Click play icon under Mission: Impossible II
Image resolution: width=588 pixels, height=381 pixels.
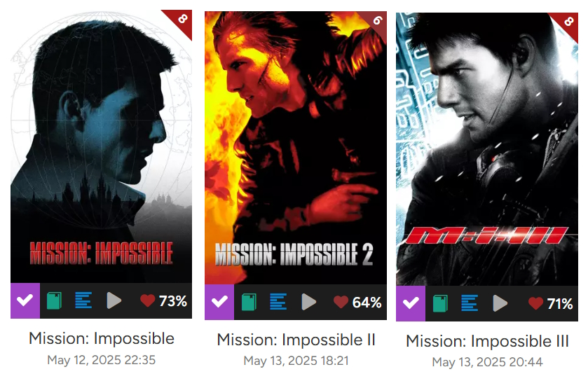click(308, 302)
